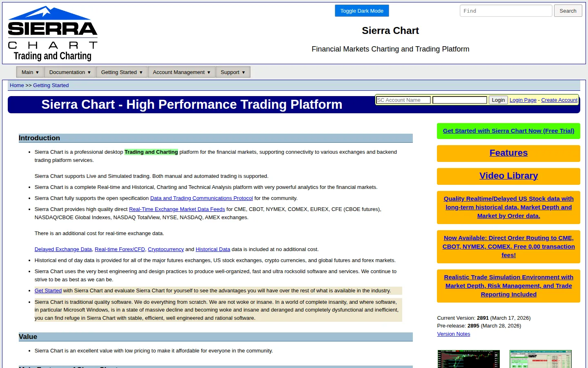Open the Historical Data link

coord(213,249)
